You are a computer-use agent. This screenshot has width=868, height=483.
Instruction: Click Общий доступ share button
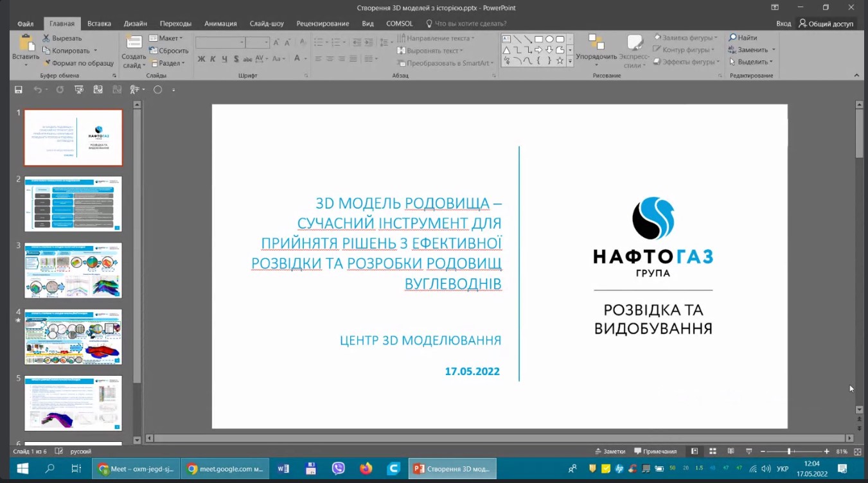click(826, 23)
